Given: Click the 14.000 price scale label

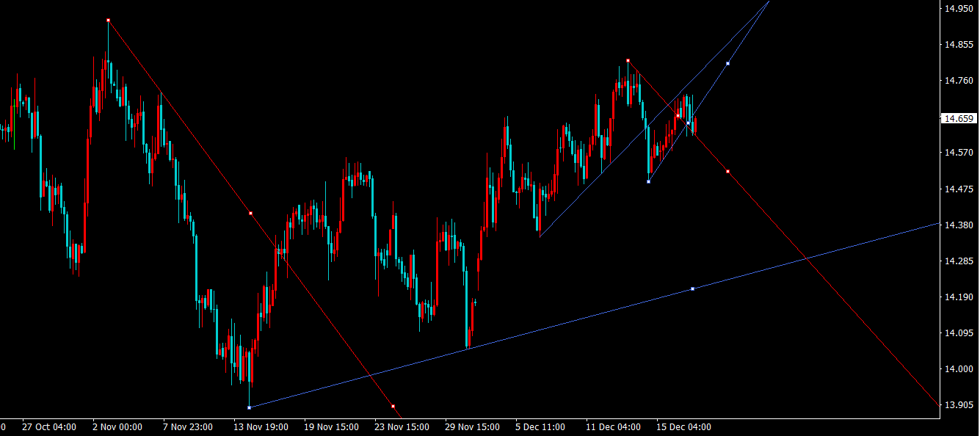Looking at the screenshot, I should (x=959, y=369).
